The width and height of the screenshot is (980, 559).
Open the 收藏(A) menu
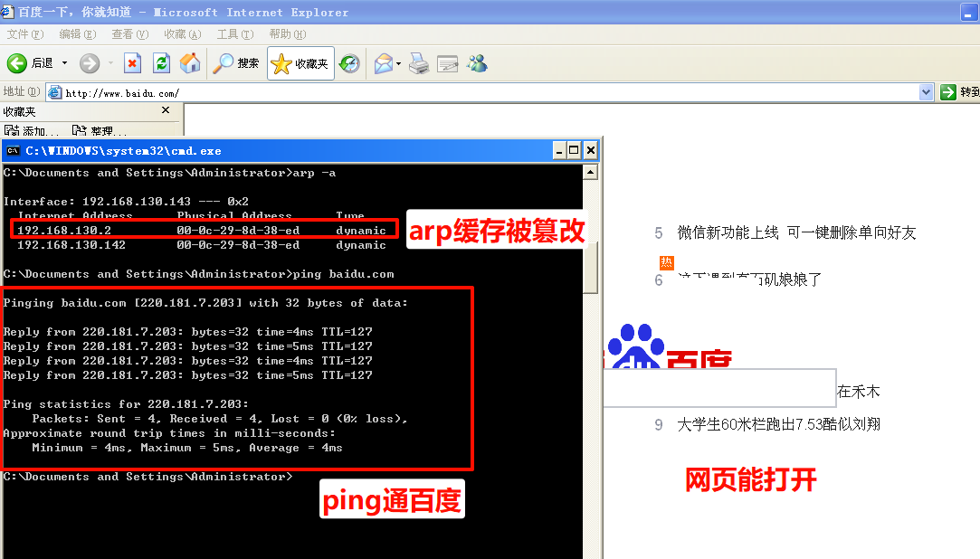(x=183, y=34)
